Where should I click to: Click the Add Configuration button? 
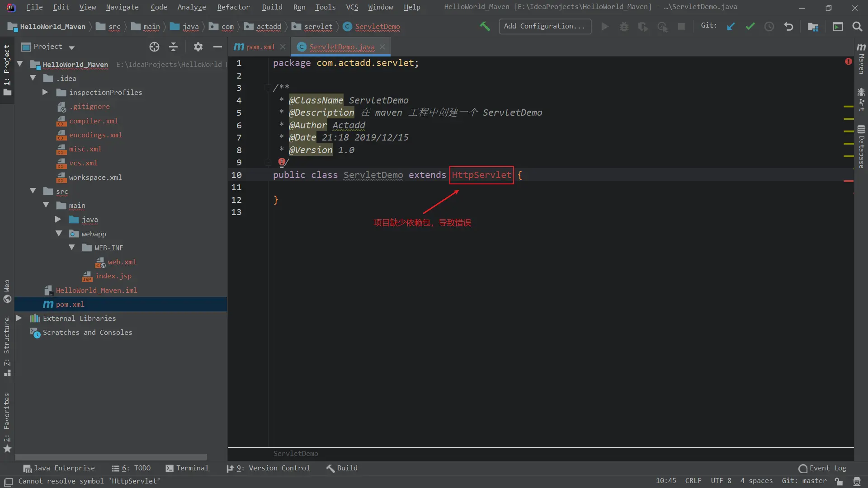tap(544, 26)
